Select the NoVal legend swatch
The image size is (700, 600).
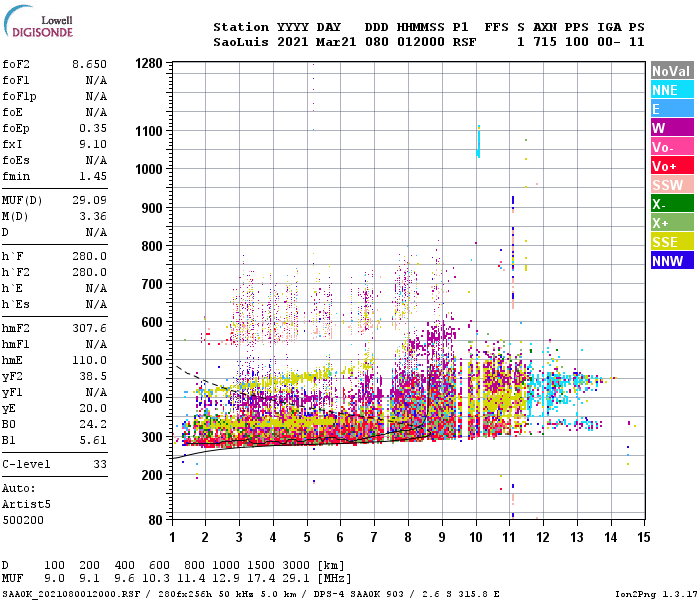click(x=672, y=71)
